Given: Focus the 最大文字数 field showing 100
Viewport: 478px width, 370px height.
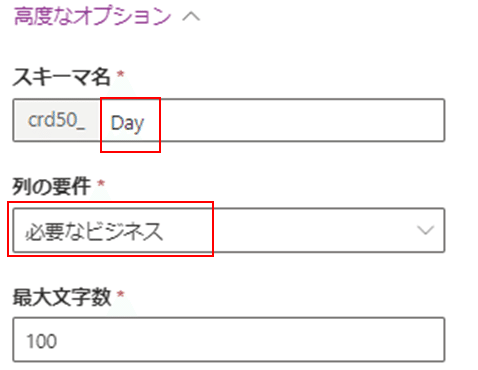Looking at the screenshot, I should tap(229, 339).
